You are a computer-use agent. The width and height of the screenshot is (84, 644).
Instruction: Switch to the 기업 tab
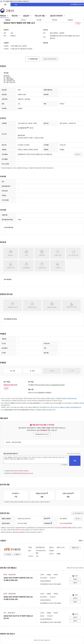16,4
